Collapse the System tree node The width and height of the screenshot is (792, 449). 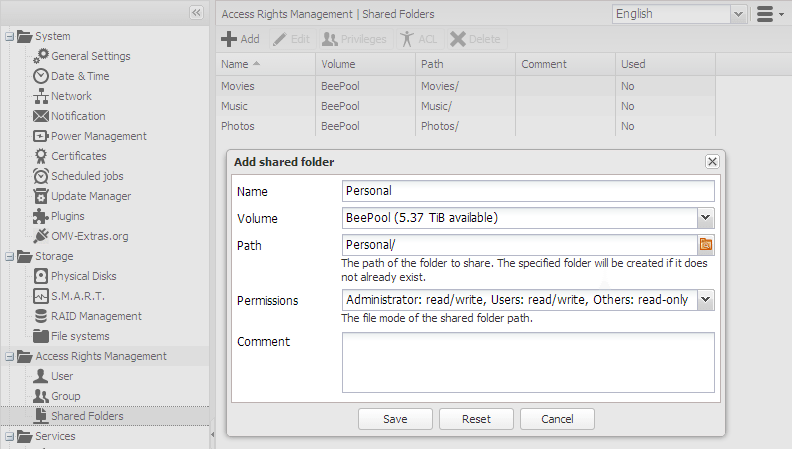coord(9,36)
